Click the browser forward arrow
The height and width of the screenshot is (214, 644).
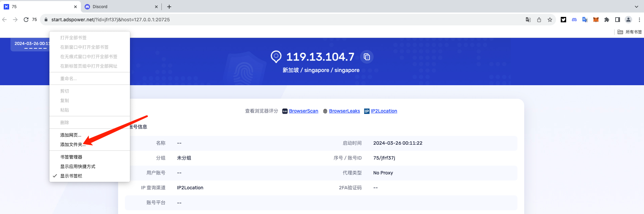click(x=15, y=20)
